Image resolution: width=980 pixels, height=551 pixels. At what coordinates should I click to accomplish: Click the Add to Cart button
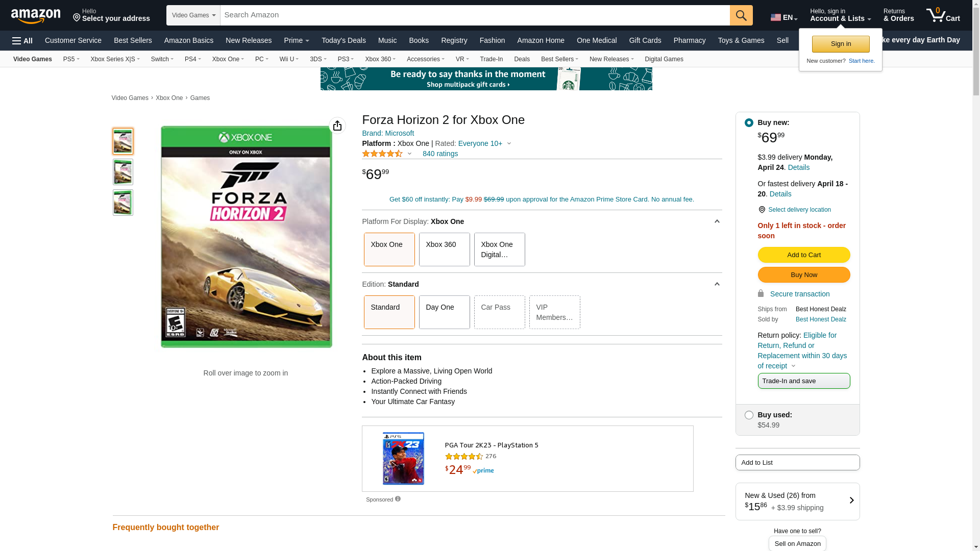(x=803, y=255)
